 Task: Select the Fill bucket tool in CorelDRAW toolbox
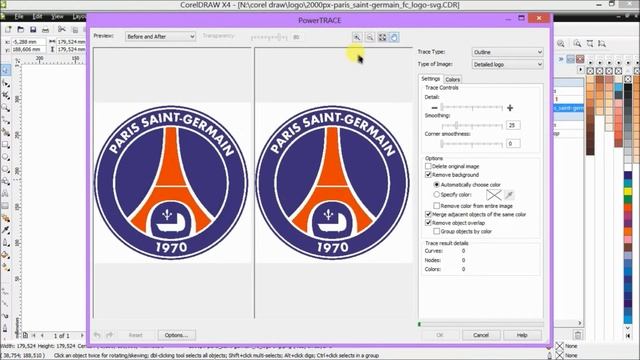point(6,255)
